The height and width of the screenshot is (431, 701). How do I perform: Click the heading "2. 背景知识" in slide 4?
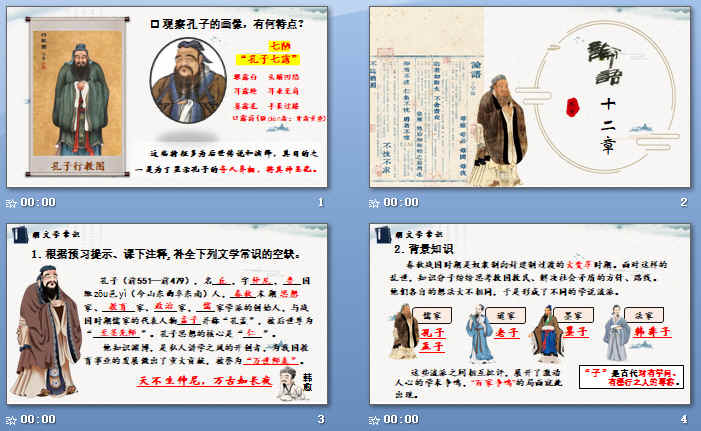424,249
